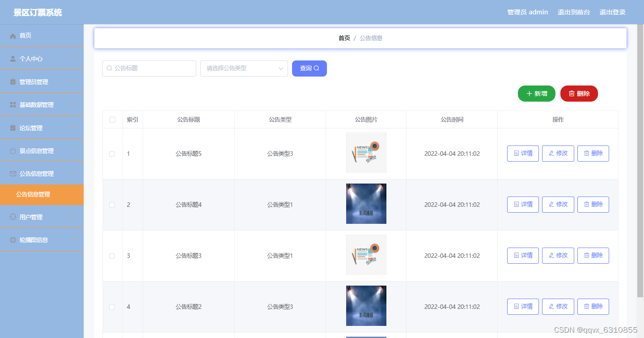Click the 公告标题 search input field
The width and height of the screenshot is (644, 338).
pyautogui.click(x=149, y=68)
